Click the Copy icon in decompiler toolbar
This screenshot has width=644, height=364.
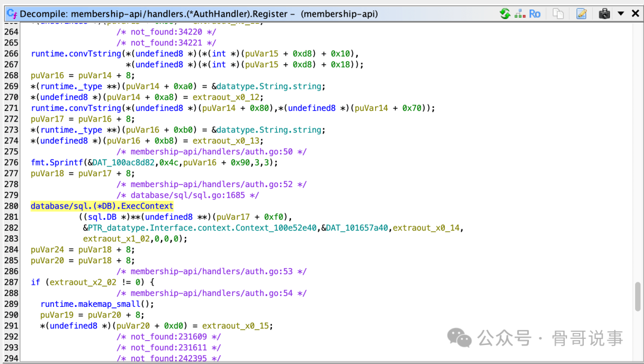click(x=558, y=13)
